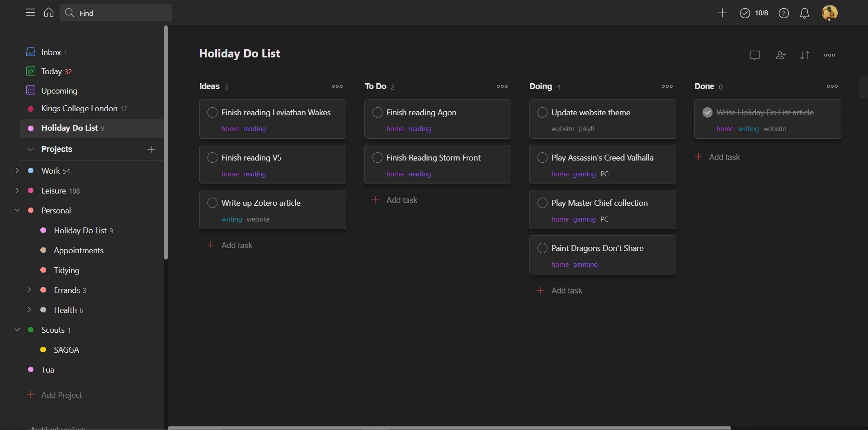The width and height of the screenshot is (868, 430).
Task: Complete Finish reading V5 task
Action: point(212,158)
